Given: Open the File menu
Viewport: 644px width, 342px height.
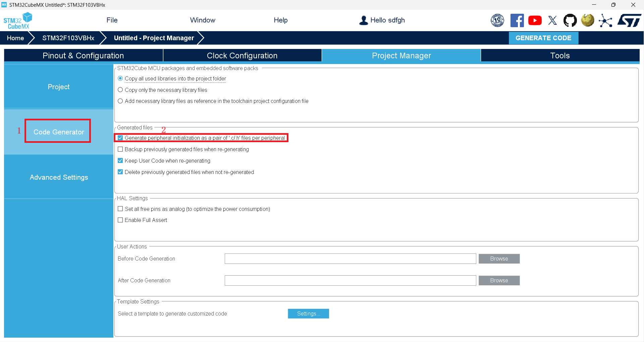Looking at the screenshot, I should [x=112, y=20].
